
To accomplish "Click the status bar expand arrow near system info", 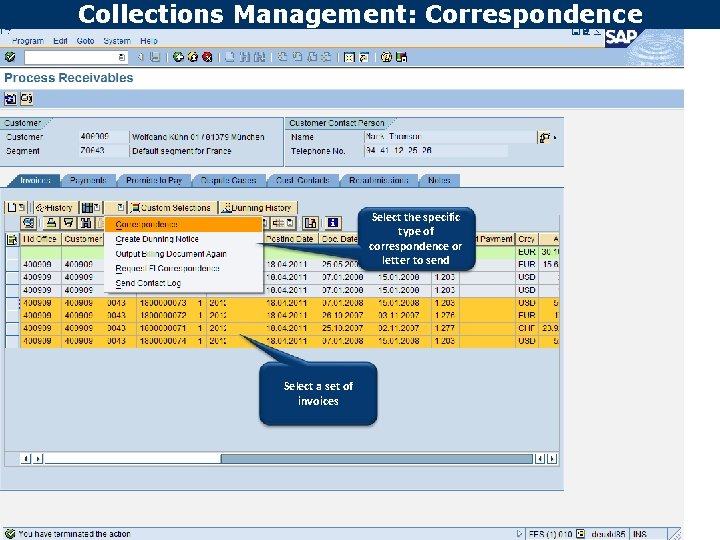I will coord(519,534).
